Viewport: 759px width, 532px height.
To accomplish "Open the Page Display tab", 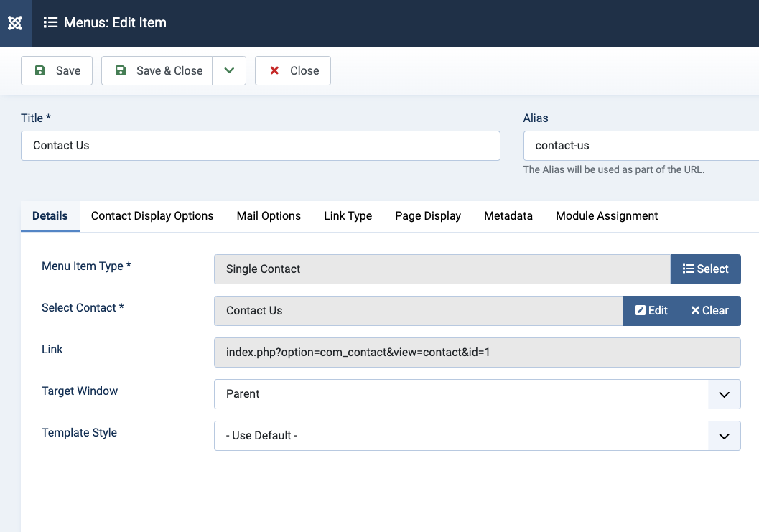I will pyautogui.click(x=428, y=215).
